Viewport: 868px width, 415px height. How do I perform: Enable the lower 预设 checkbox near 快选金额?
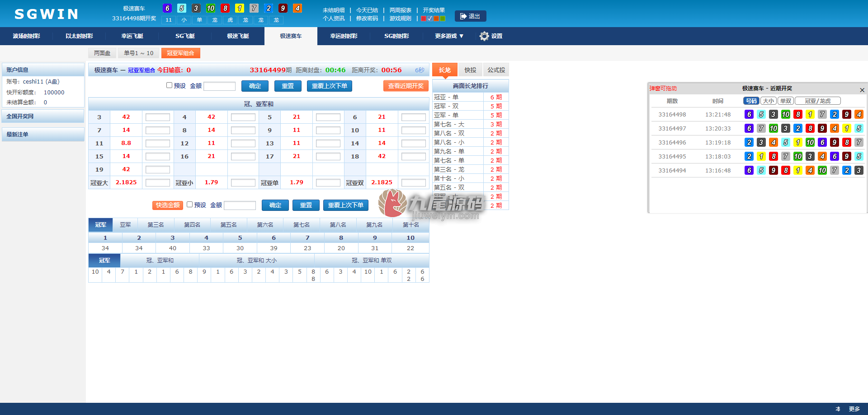tap(189, 205)
